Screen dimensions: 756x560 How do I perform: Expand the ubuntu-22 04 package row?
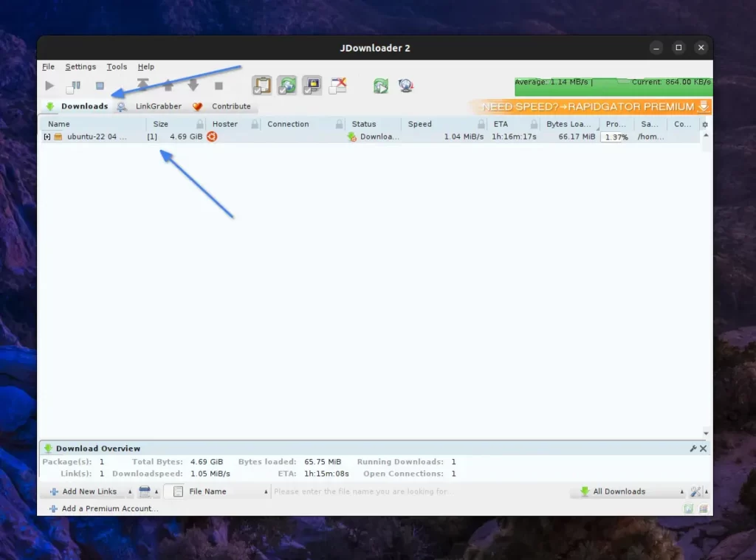pos(47,137)
